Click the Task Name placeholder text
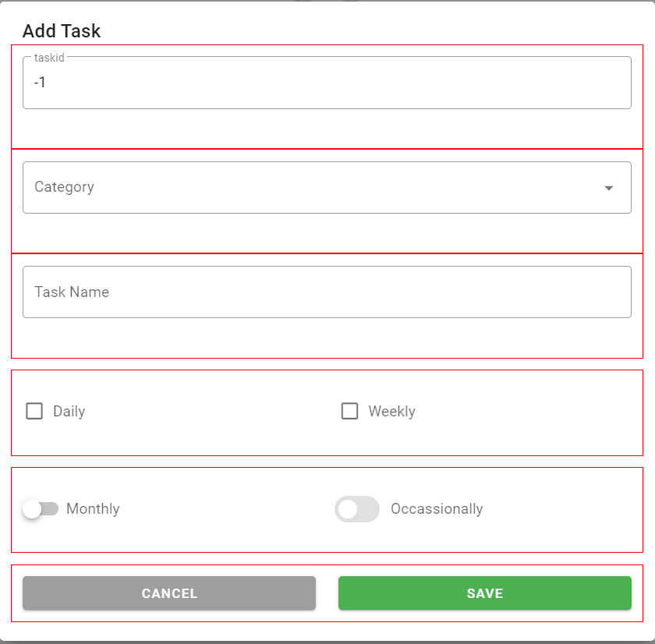Image resolution: width=655 pixels, height=644 pixels. (72, 292)
